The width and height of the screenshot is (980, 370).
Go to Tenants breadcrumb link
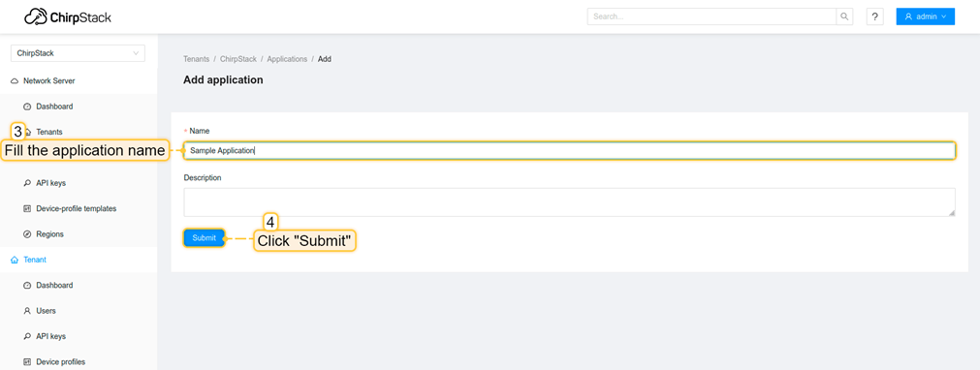click(196, 59)
